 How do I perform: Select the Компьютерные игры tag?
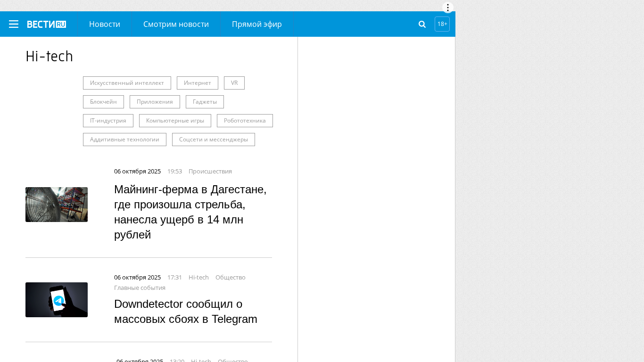point(175,121)
